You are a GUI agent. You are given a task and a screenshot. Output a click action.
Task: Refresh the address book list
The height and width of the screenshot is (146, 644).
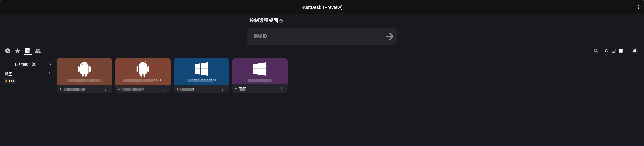coord(606,51)
